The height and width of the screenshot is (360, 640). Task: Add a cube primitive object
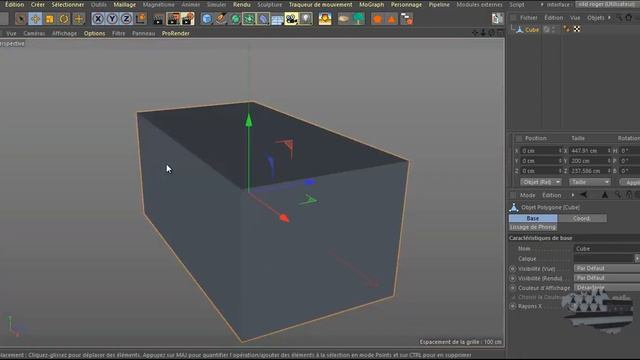click(207, 19)
